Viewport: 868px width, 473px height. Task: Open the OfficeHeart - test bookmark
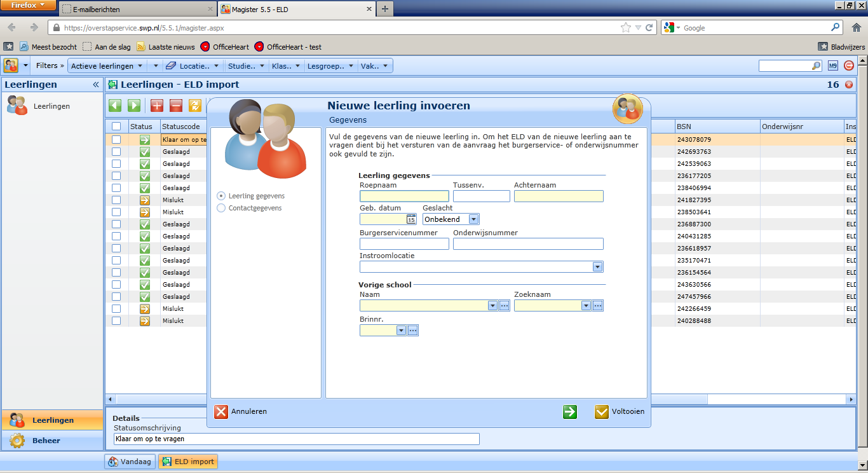[x=288, y=46]
